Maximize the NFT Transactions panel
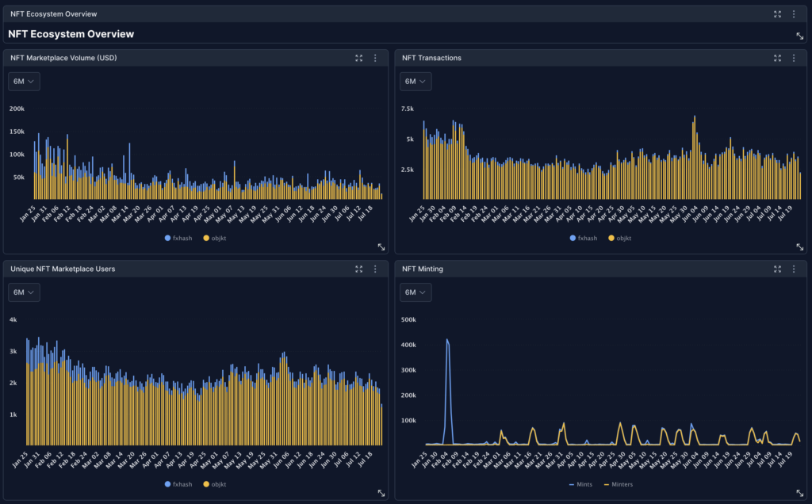812x504 pixels. [x=777, y=58]
